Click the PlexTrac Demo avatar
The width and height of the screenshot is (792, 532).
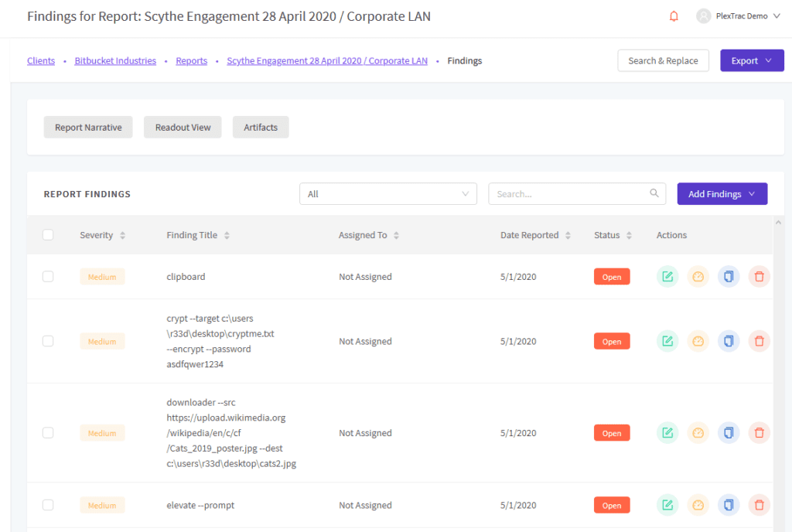tap(702, 15)
